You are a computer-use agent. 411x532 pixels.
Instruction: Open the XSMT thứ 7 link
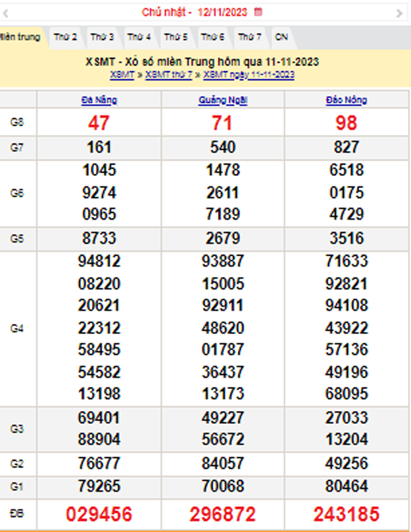(169, 75)
